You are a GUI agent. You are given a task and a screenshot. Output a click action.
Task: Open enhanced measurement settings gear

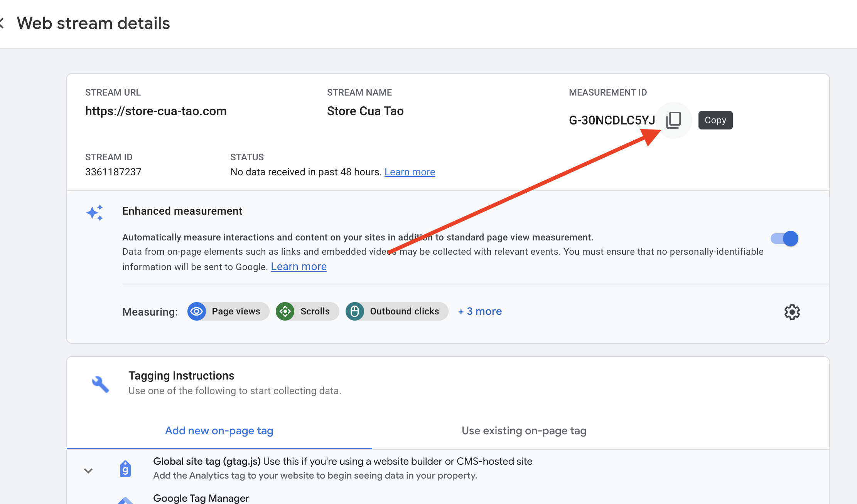[792, 312]
